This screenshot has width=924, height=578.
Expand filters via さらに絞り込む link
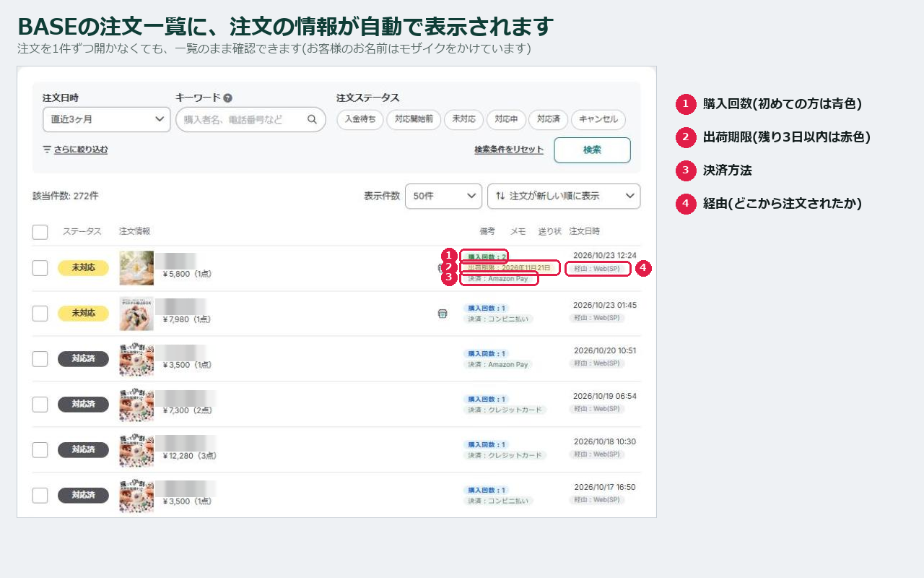click(81, 150)
